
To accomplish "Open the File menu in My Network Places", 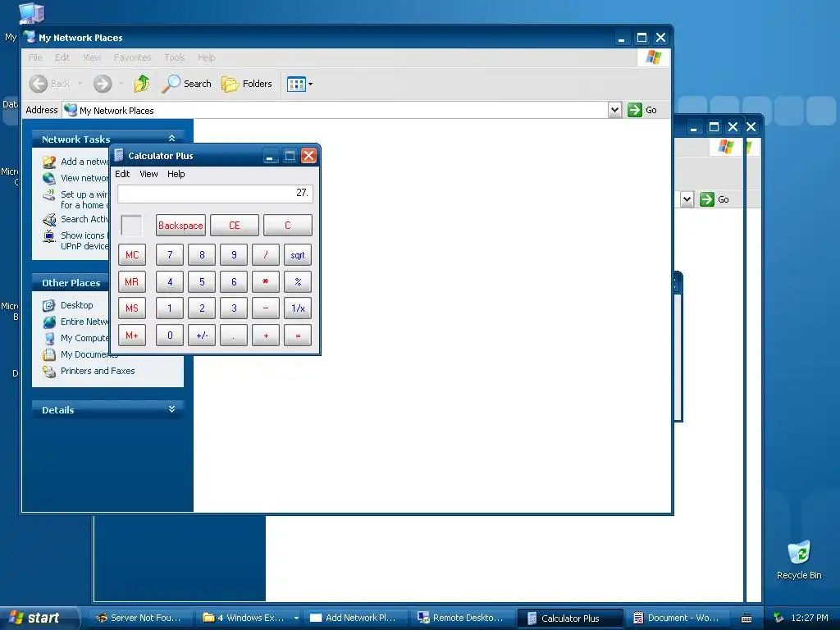I will (x=35, y=57).
